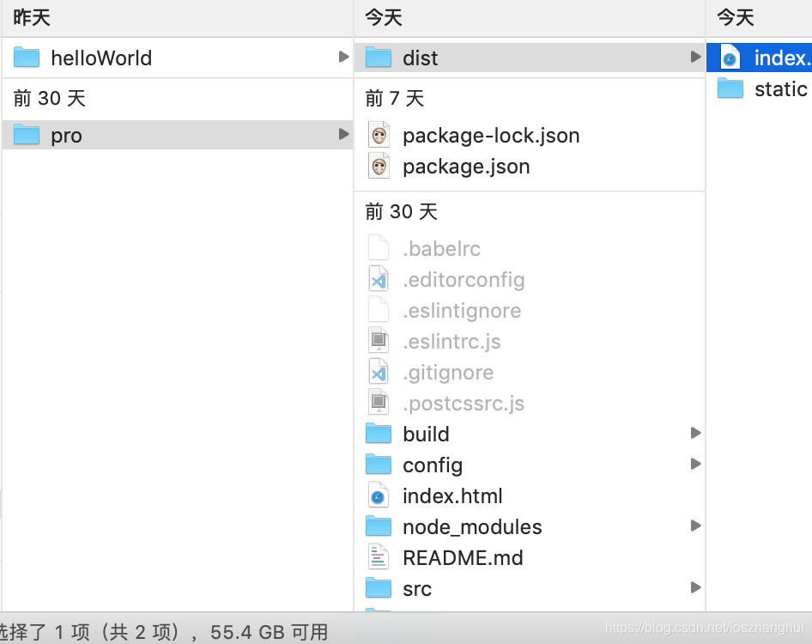Click the .postcssrc.js file icon

point(379,403)
